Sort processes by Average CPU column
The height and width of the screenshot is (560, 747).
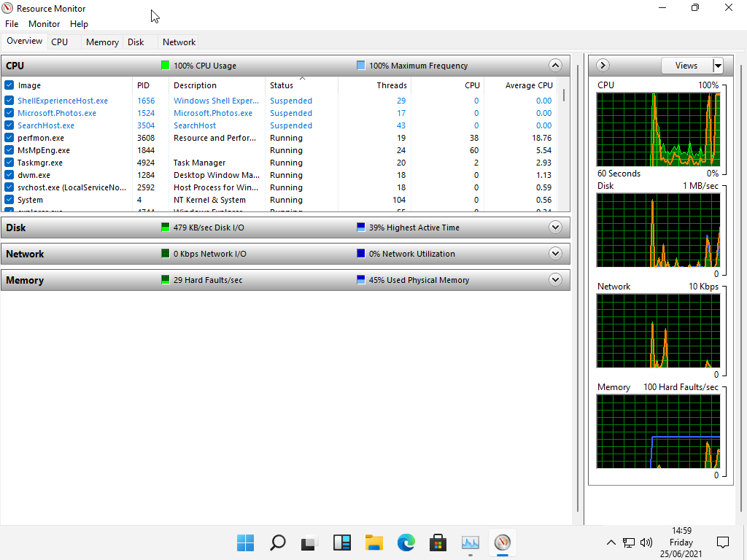tap(528, 85)
